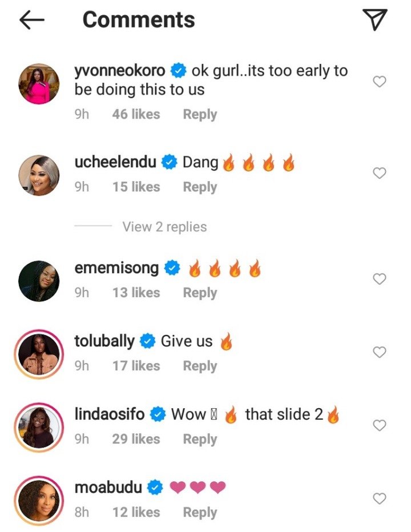
Task: Tap heart next to tolubally's comment
Action: click(x=379, y=352)
